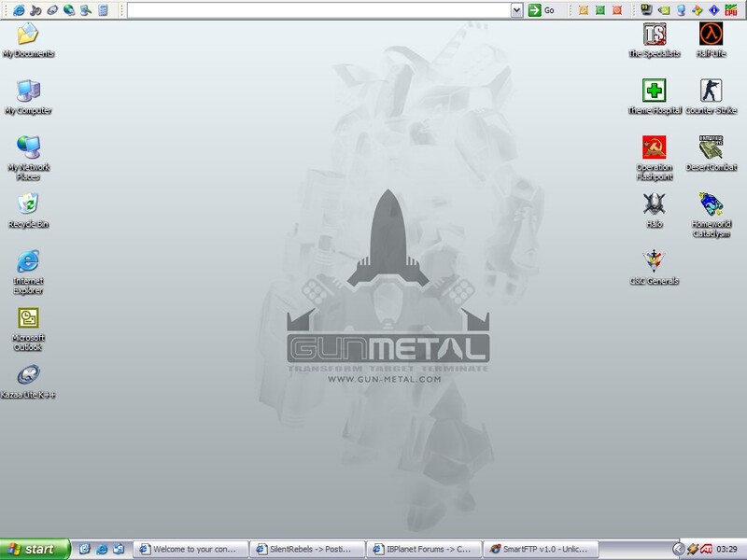
Task: Open the My Documents desktop icon
Action: 28,40
